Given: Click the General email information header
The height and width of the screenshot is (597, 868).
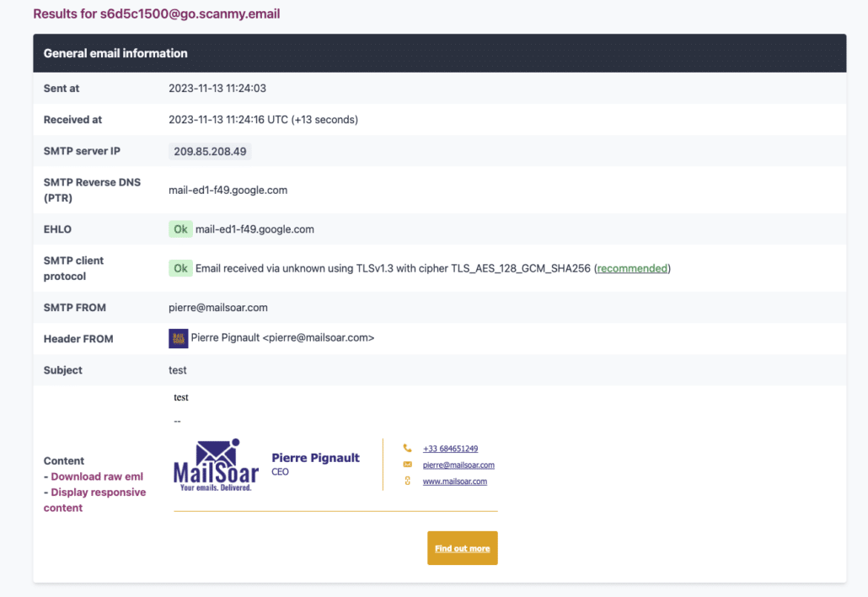Looking at the screenshot, I should (440, 53).
